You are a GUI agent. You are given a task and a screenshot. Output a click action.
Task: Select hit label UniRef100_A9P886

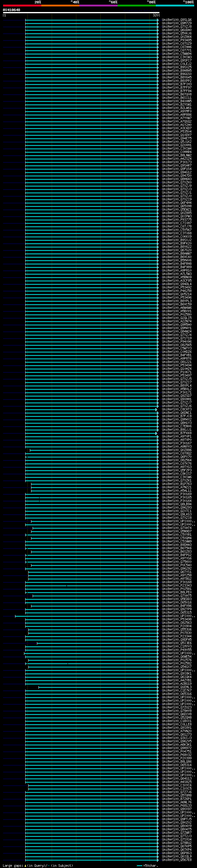pos(177,115)
